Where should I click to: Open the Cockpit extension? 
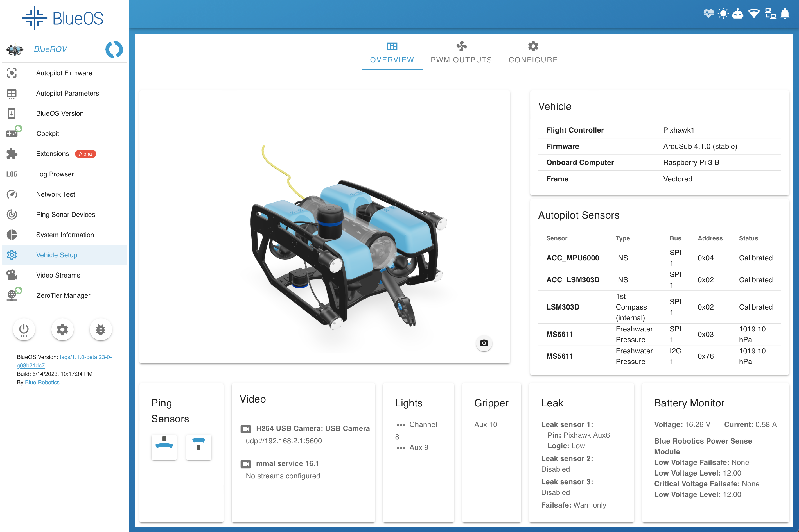click(64, 134)
